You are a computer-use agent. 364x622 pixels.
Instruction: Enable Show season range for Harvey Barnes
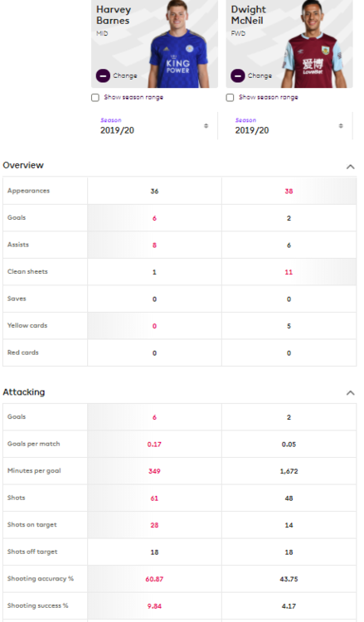95,98
